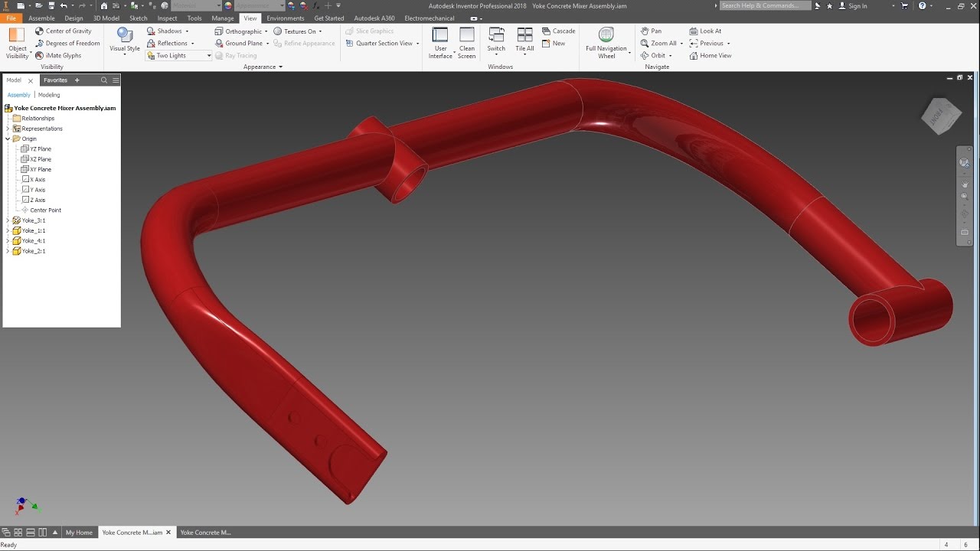The height and width of the screenshot is (551, 980).
Task: Toggle iMate Glyphs visibility
Action: [58, 56]
